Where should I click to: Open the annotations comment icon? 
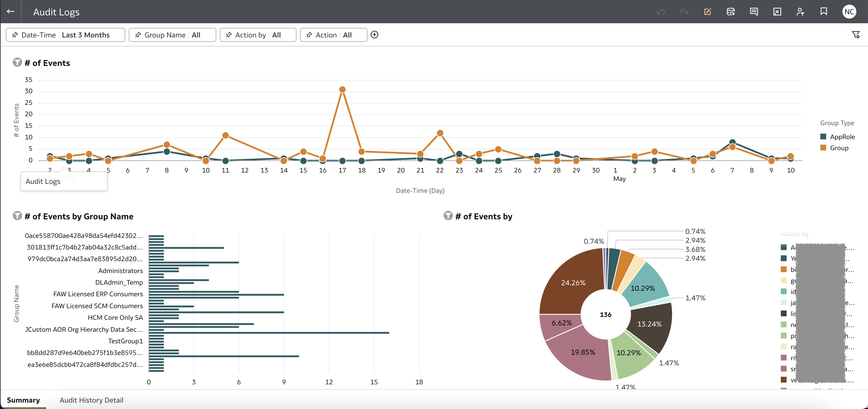[x=754, y=11]
